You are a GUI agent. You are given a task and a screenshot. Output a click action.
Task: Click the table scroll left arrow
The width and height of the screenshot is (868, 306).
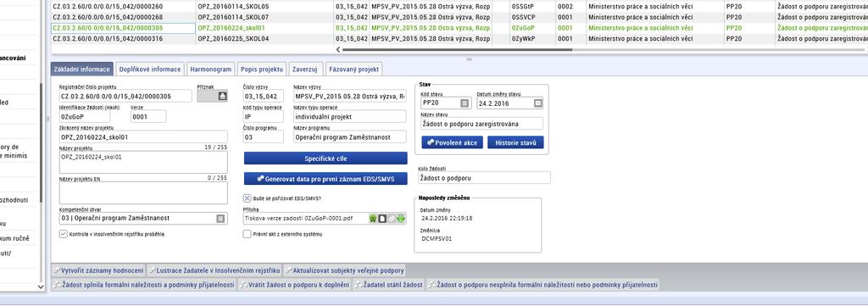pos(338,50)
